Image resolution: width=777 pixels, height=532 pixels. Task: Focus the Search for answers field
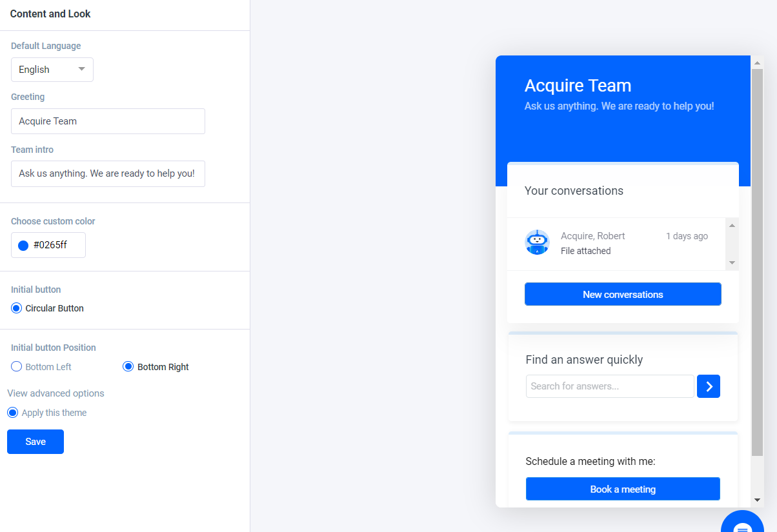click(x=610, y=386)
